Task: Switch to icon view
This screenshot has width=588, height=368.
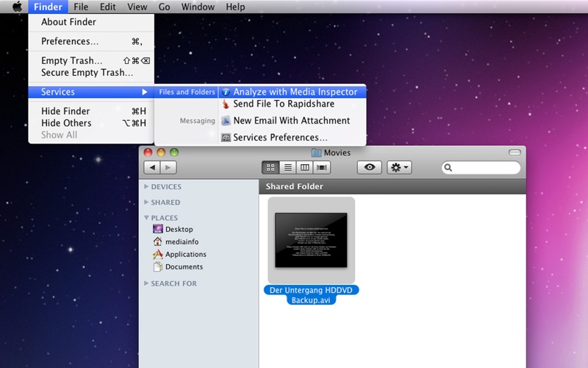Action: 270,168
